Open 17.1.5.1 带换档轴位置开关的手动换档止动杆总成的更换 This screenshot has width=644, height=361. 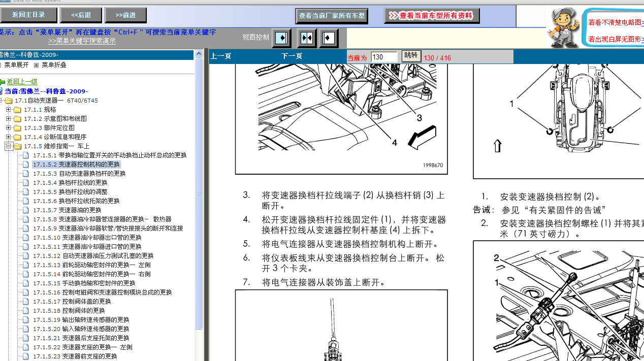click(x=110, y=155)
